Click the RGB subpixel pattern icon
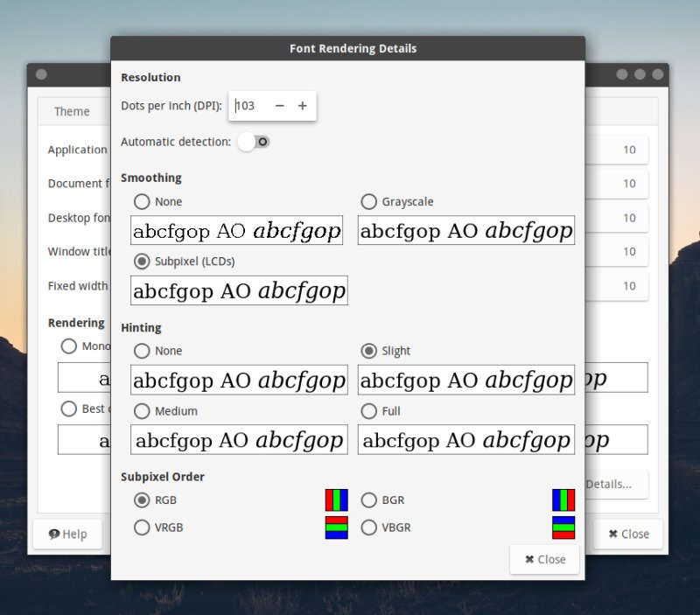Viewport: 700px width, 615px height. 335,500
